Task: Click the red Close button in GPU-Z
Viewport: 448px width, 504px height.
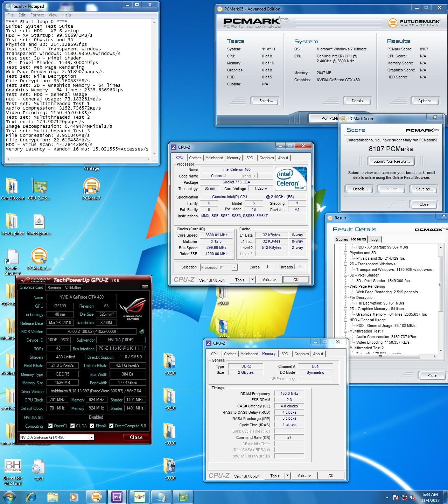Action: [x=136, y=437]
